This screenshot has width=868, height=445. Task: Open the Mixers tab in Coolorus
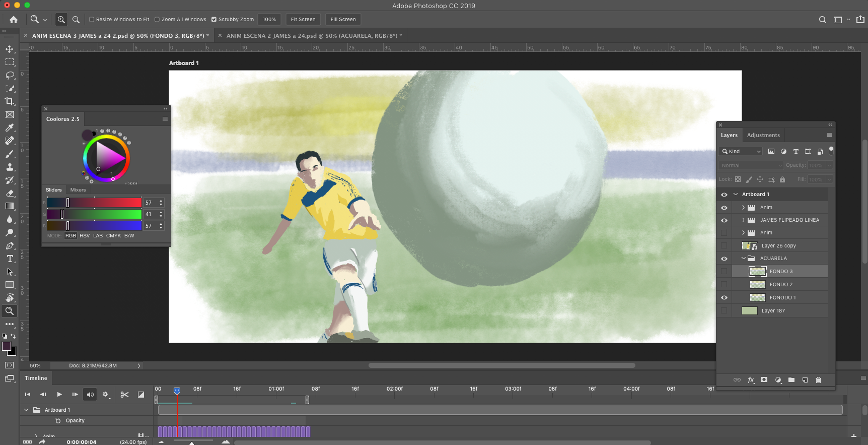pos(78,190)
